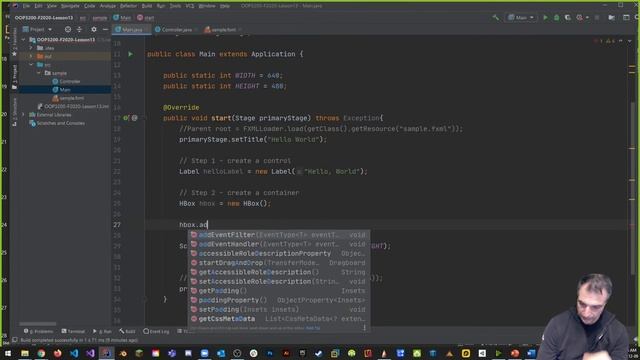
Task: Switch to the sample.fxml editor tab
Action: click(x=223, y=29)
